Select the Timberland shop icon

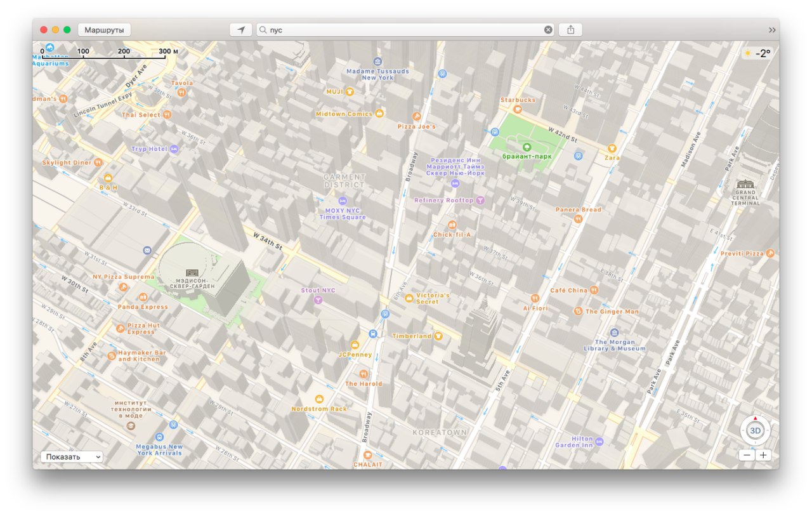click(x=438, y=336)
